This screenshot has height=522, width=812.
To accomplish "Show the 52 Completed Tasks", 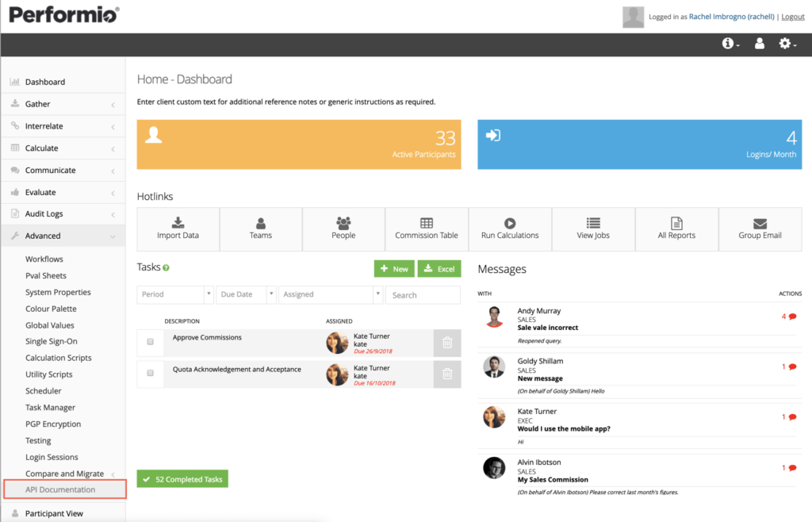I will point(182,479).
